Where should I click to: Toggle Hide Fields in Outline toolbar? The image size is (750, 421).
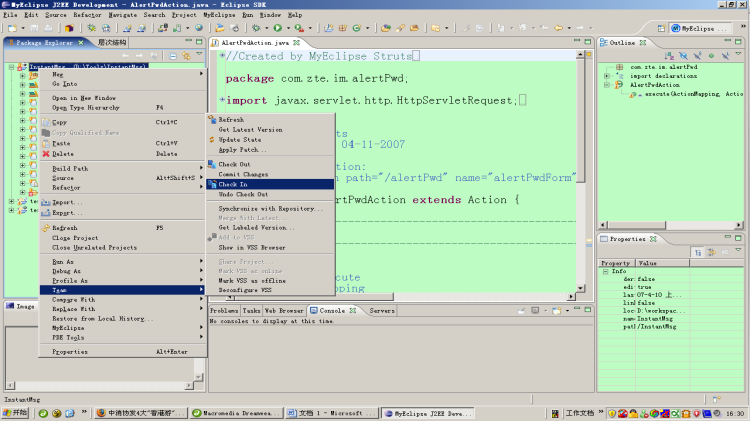pos(683,56)
